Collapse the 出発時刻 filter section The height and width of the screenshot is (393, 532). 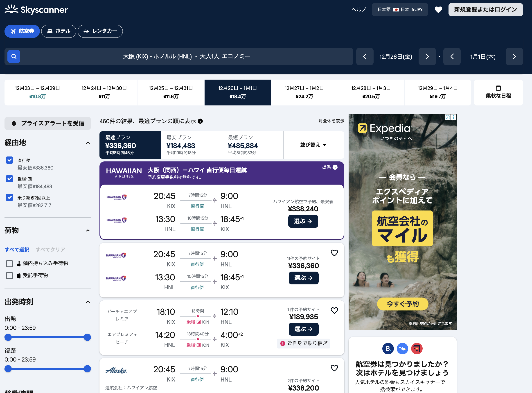88,302
